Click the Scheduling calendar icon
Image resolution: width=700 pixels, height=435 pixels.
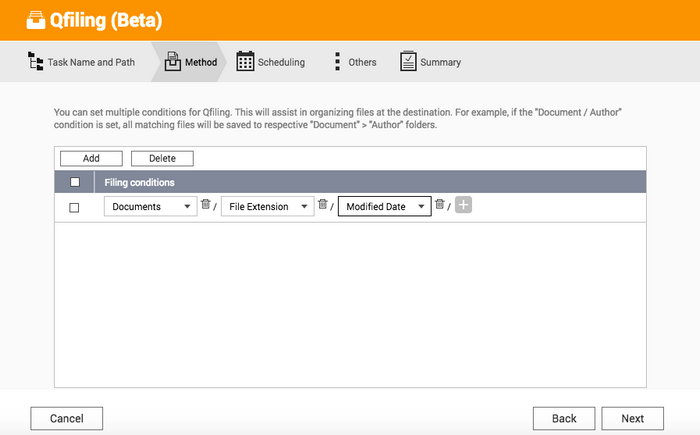click(245, 61)
